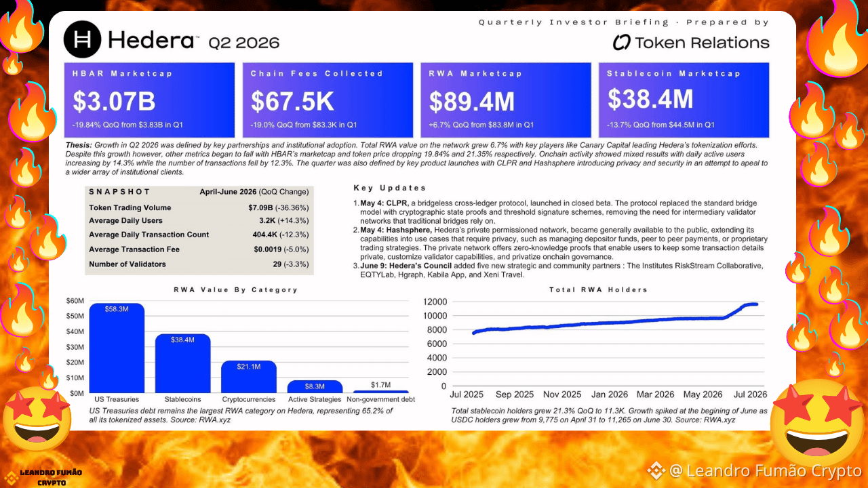Open the 'Token Relations' name text
868x488 pixels.
coord(702,43)
